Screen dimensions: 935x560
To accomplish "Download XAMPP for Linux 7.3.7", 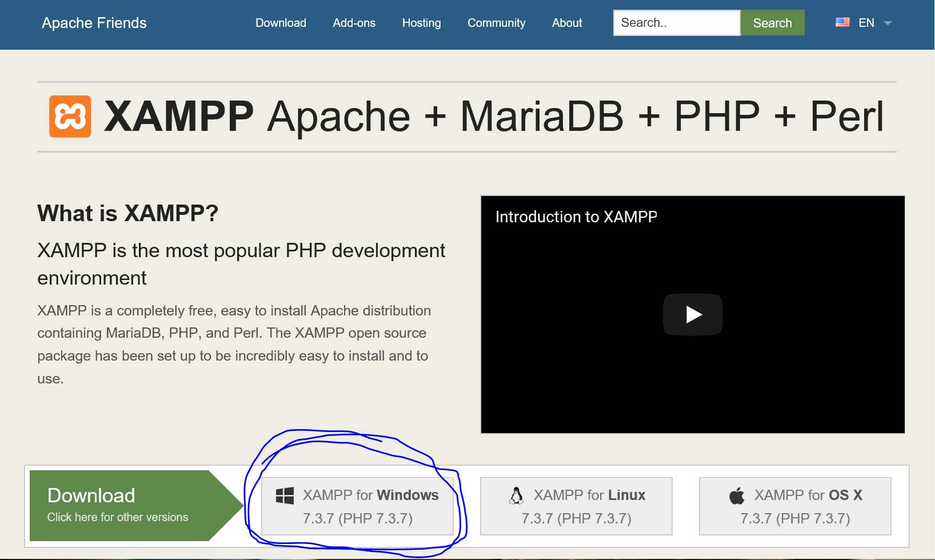I will point(576,506).
